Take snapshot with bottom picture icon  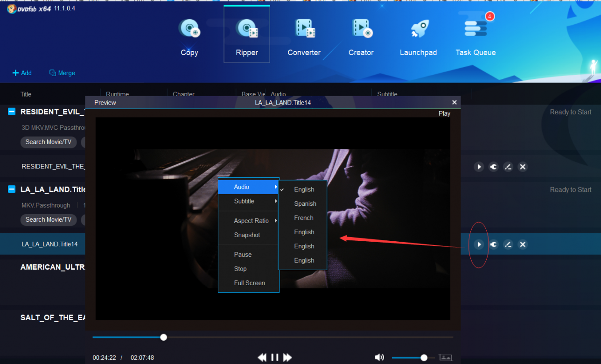[446, 357]
